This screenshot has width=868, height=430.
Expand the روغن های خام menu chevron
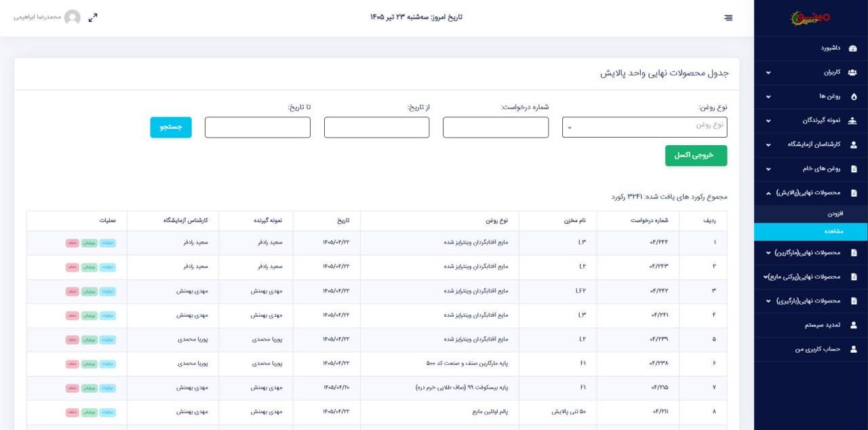pyautogui.click(x=768, y=169)
